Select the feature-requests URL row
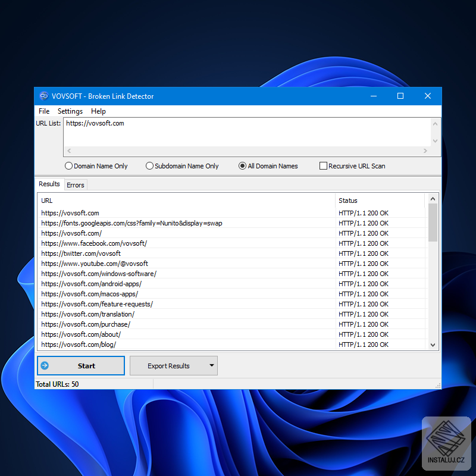Viewport: 476px width, 476px height. (232, 304)
